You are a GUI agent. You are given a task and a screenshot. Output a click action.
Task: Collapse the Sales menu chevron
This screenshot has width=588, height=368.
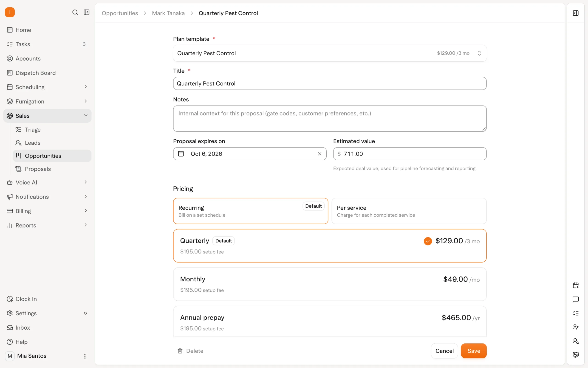[x=85, y=115]
